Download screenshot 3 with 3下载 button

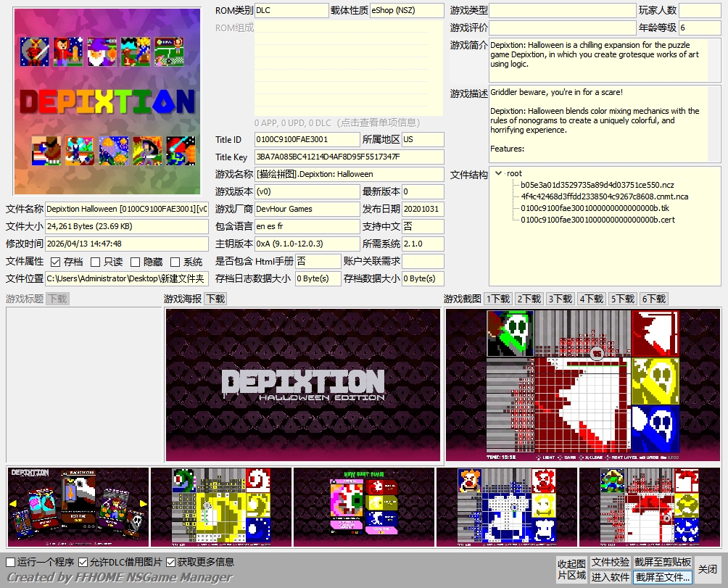561,299
